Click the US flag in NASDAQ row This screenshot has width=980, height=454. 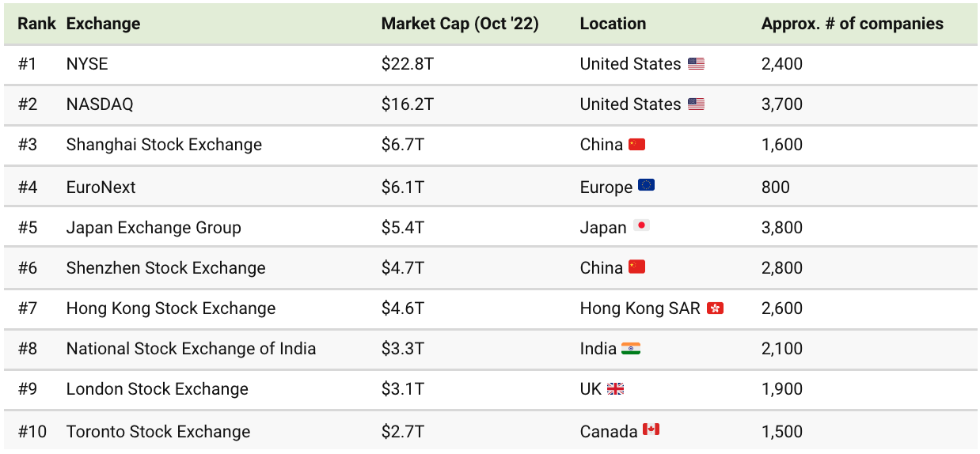coord(696,104)
